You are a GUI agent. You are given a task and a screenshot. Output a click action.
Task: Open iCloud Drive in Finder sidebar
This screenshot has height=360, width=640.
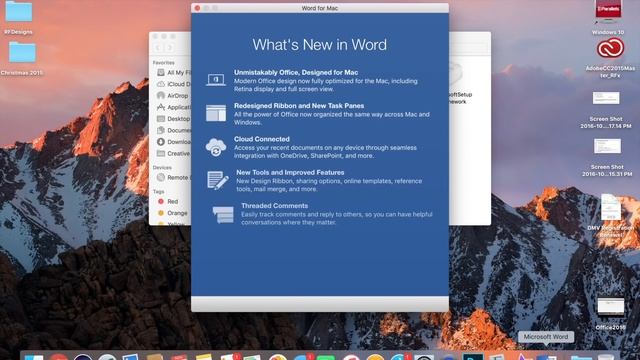[174, 84]
